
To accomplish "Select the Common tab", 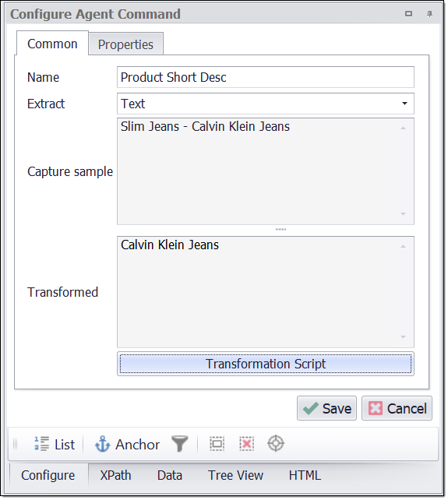I will click(x=52, y=44).
